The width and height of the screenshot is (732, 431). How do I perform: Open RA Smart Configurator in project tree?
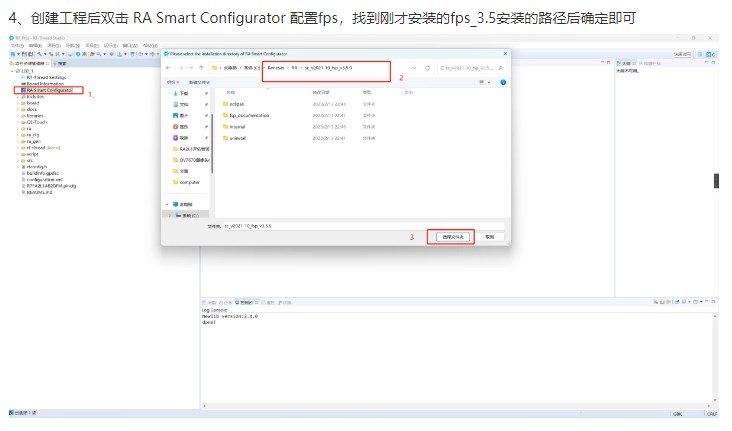coord(49,90)
